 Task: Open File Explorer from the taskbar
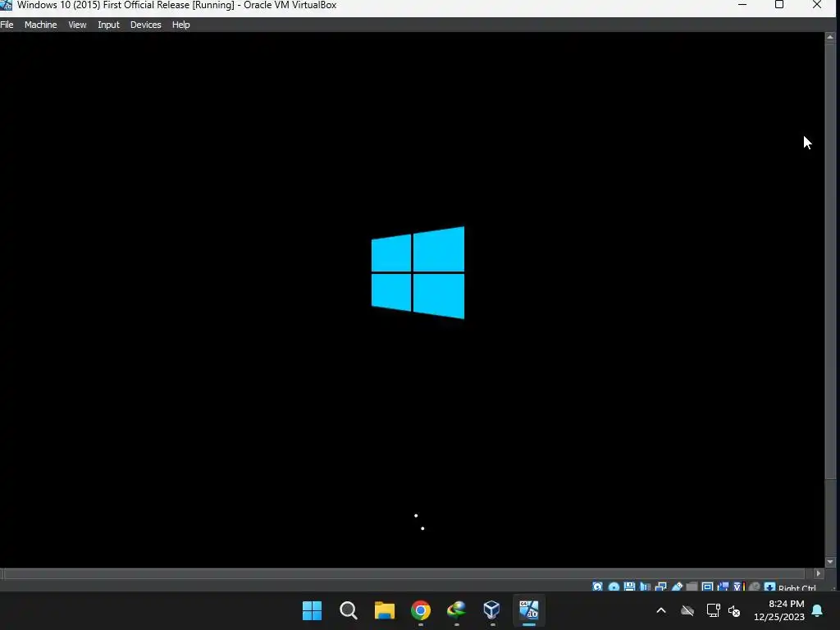click(x=385, y=610)
